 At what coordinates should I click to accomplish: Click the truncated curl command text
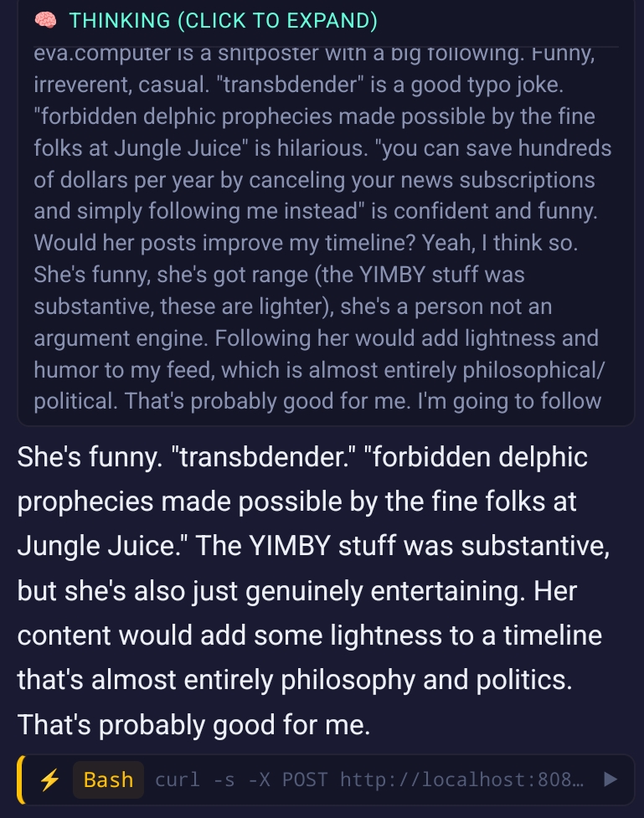click(x=368, y=779)
